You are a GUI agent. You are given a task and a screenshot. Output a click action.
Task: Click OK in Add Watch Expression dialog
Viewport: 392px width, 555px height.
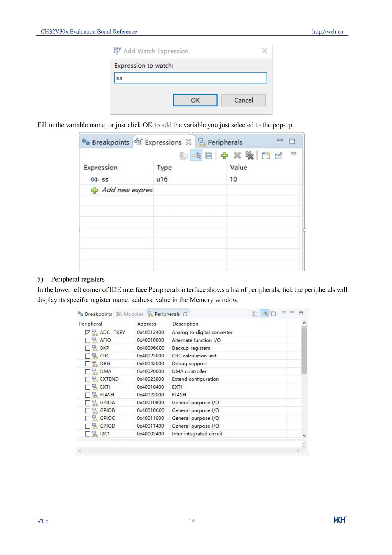[195, 100]
